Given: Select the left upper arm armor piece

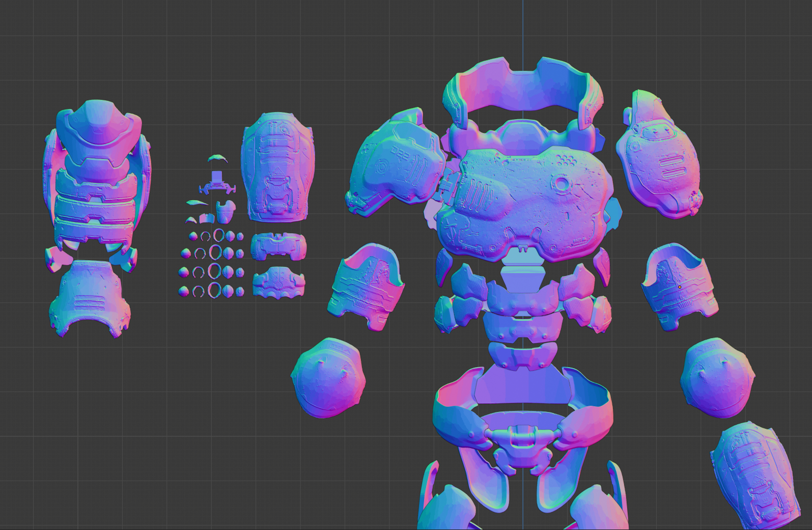Looking at the screenshot, I should tap(366, 287).
